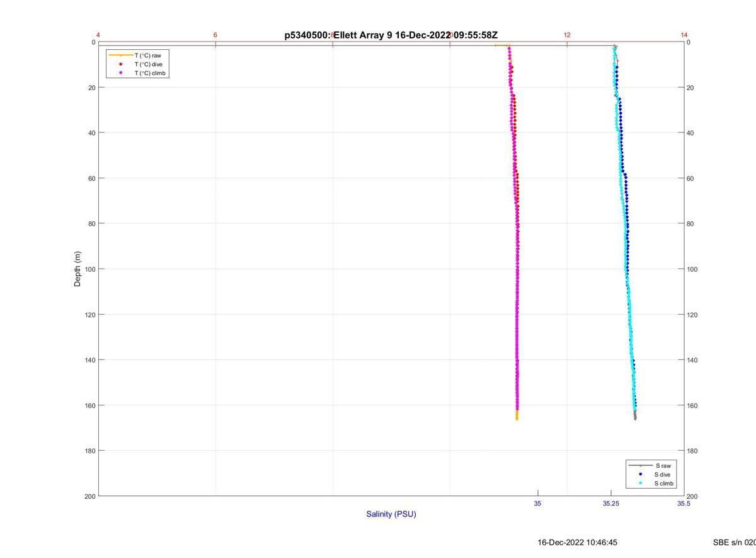Click the '160' tick on right depth axis

pyautogui.click(x=692, y=405)
